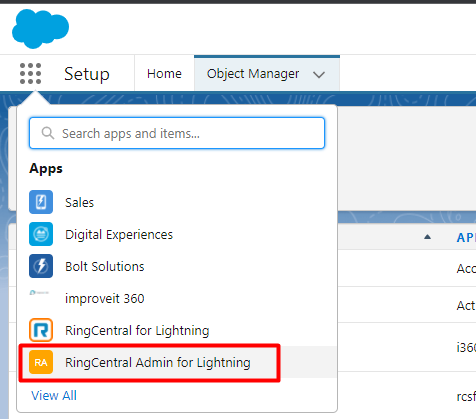Expand the Object Manager tab dropdown chevron

pyautogui.click(x=319, y=74)
